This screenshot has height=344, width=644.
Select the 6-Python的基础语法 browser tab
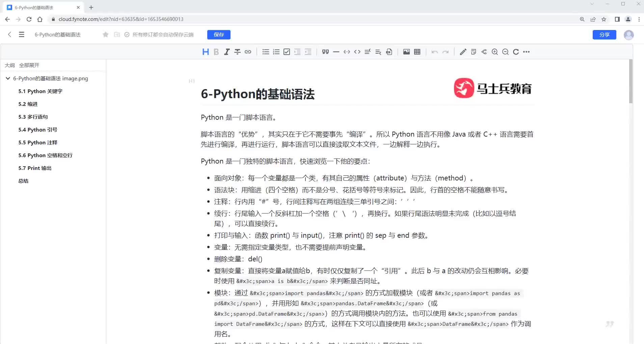point(44,7)
